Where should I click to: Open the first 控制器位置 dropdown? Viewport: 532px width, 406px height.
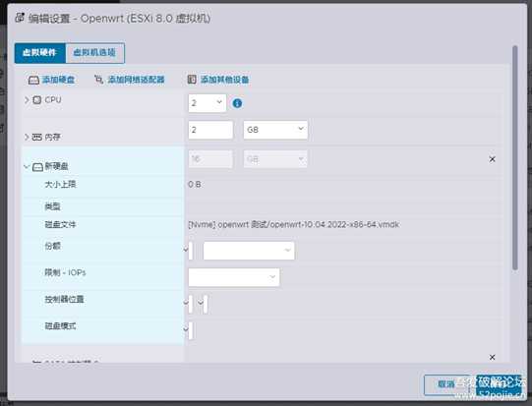[x=189, y=303]
